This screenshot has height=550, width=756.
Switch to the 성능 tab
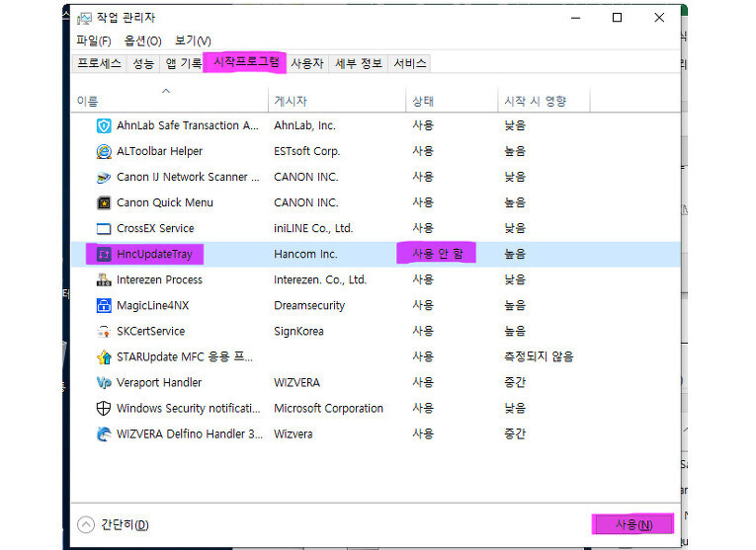click(143, 63)
